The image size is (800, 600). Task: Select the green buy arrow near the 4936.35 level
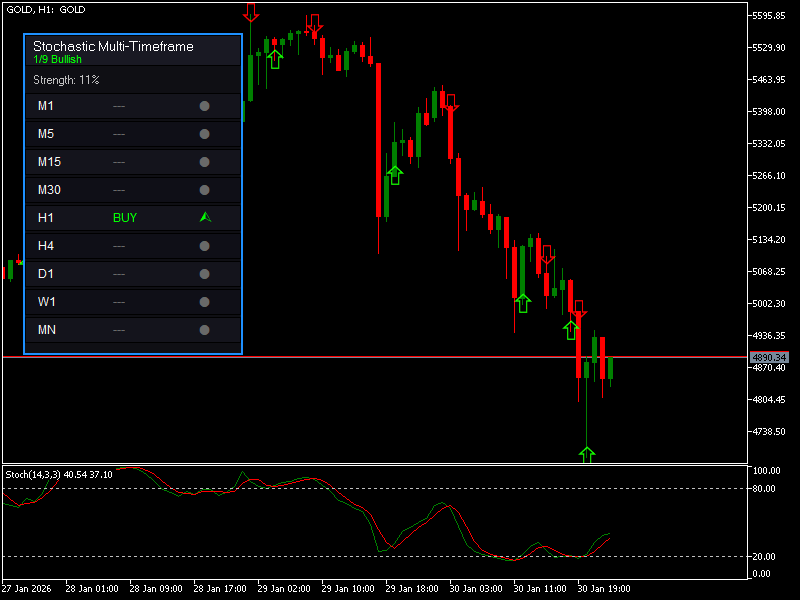coord(571,330)
